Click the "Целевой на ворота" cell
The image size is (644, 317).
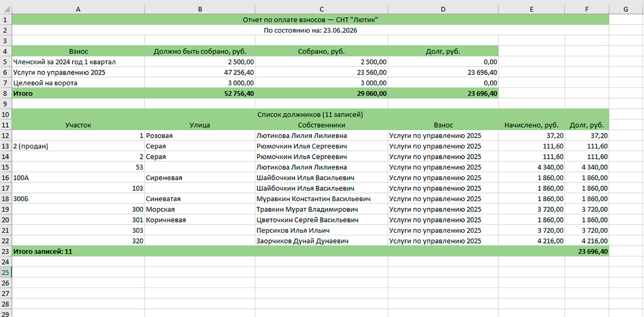[x=78, y=83]
